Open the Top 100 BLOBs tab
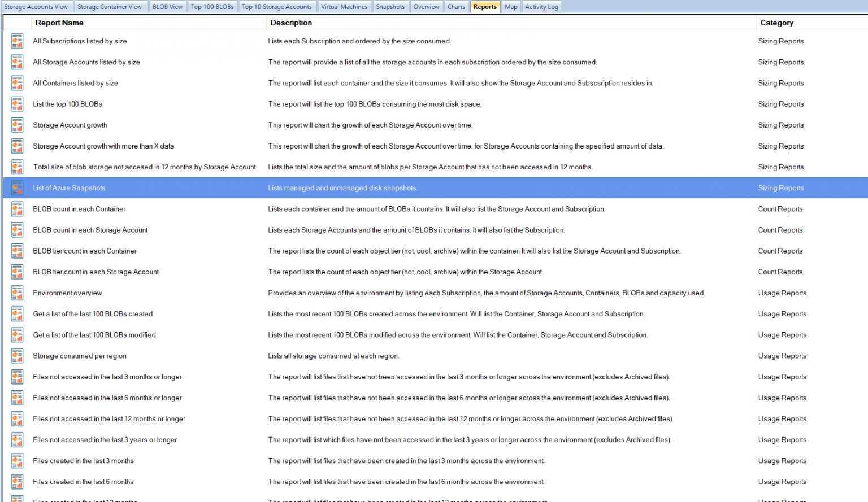 [x=212, y=7]
